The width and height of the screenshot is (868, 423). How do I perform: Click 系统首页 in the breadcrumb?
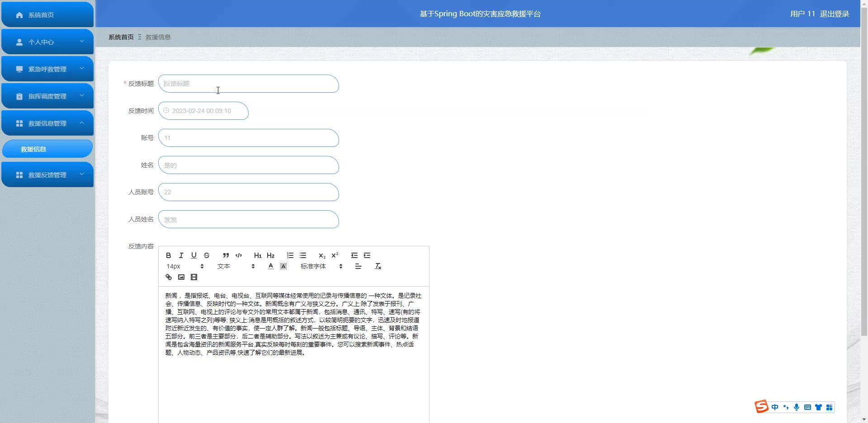(x=121, y=37)
